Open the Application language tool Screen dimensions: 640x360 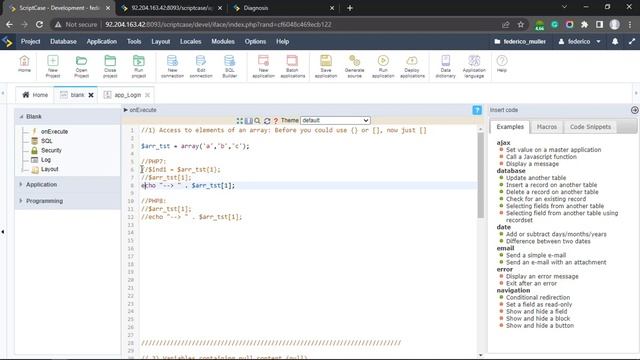tap(474, 67)
